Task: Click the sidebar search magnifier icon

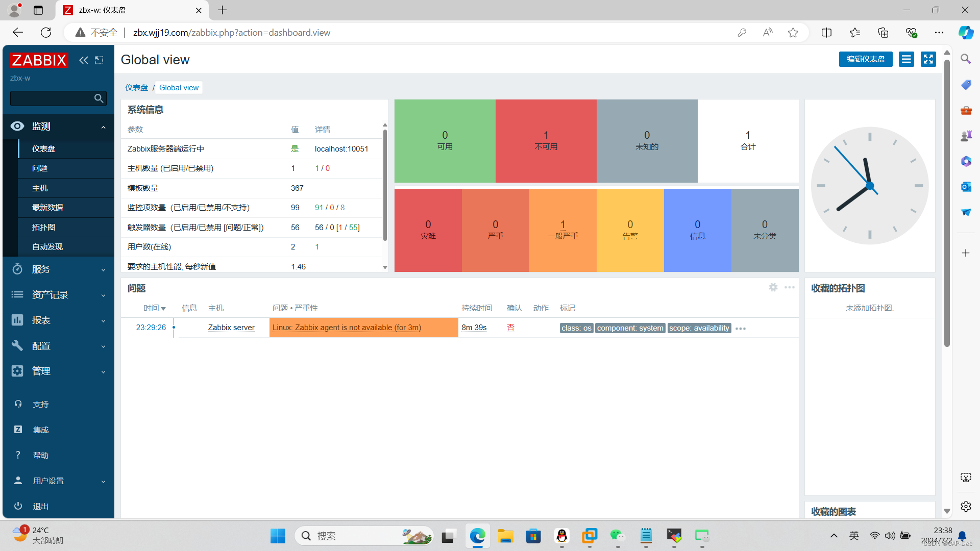Action: click(99, 98)
